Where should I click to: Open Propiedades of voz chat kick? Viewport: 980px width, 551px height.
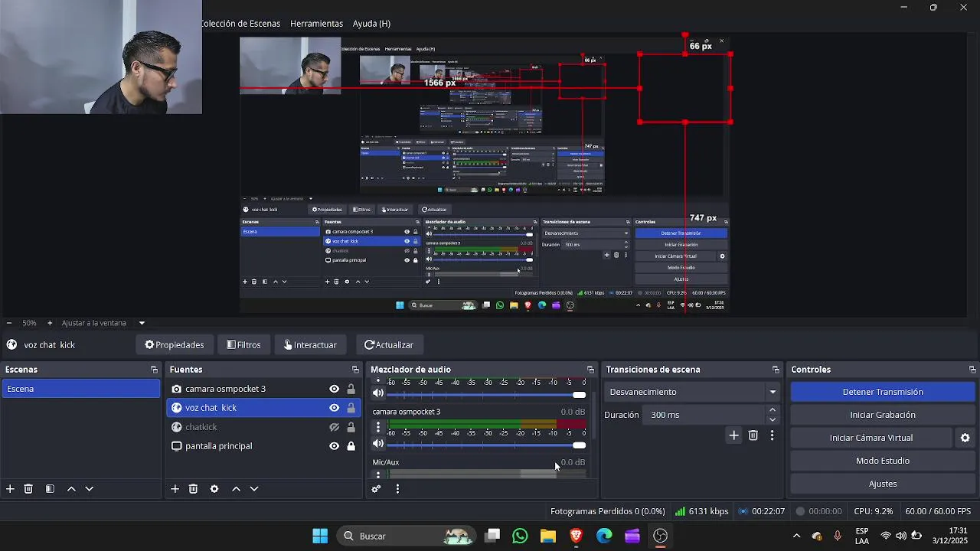click(175, 345)
